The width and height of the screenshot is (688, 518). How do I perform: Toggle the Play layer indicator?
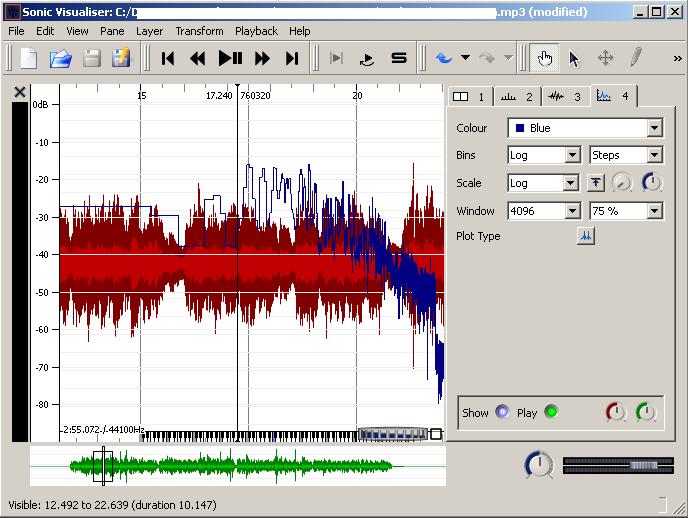550,412
